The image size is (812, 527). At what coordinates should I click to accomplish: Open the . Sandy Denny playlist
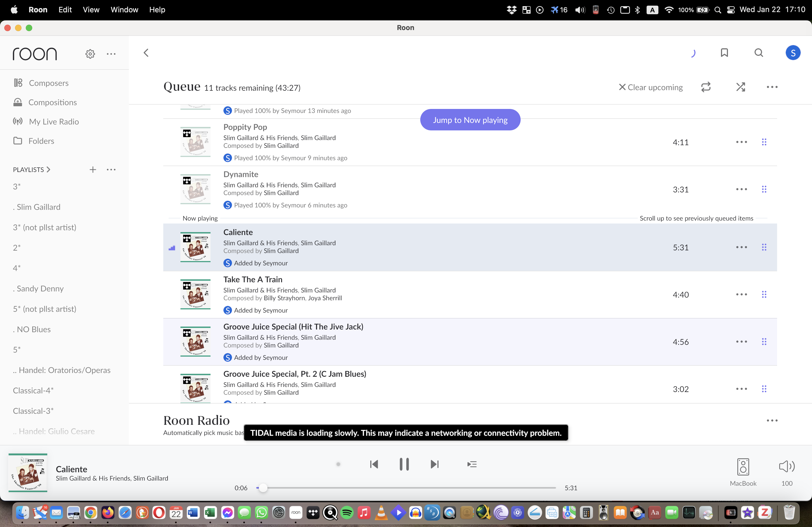click(x=39, y=288)
